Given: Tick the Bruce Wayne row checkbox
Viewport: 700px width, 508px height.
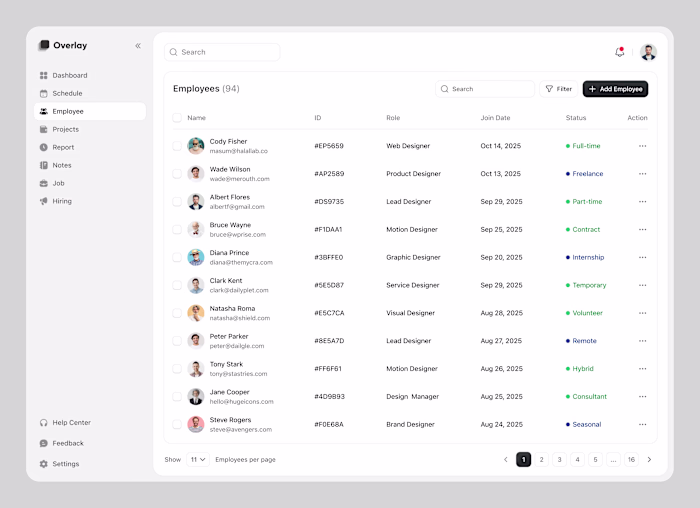Looking at the screenshot, I should pos(177,229).
